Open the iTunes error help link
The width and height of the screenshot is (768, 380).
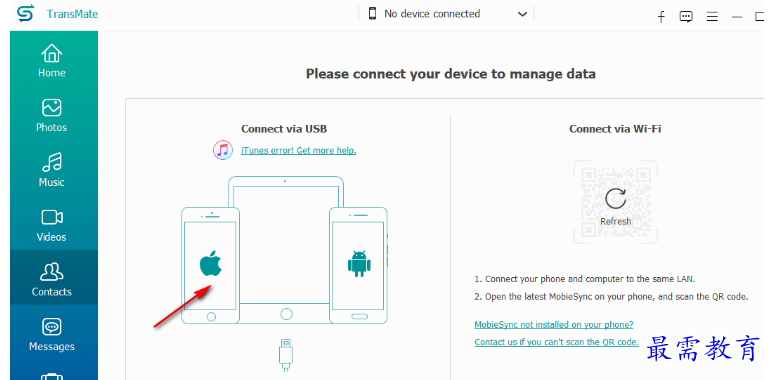click(x=299, y=150)
